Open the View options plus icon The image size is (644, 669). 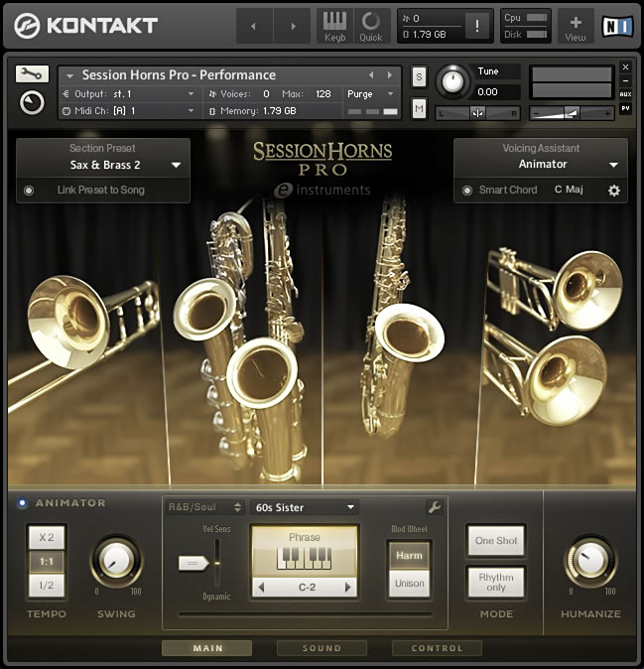click(x=576, y=26)
